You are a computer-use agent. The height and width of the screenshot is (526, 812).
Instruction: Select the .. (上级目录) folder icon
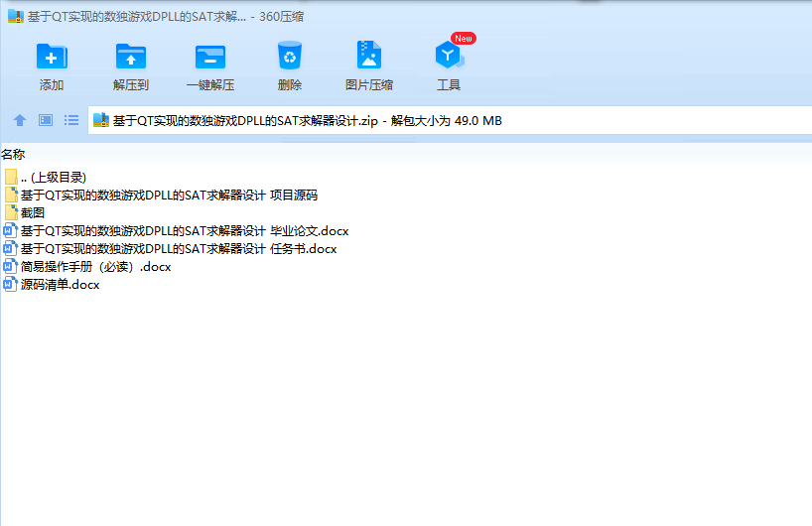[x=11, y=177]
